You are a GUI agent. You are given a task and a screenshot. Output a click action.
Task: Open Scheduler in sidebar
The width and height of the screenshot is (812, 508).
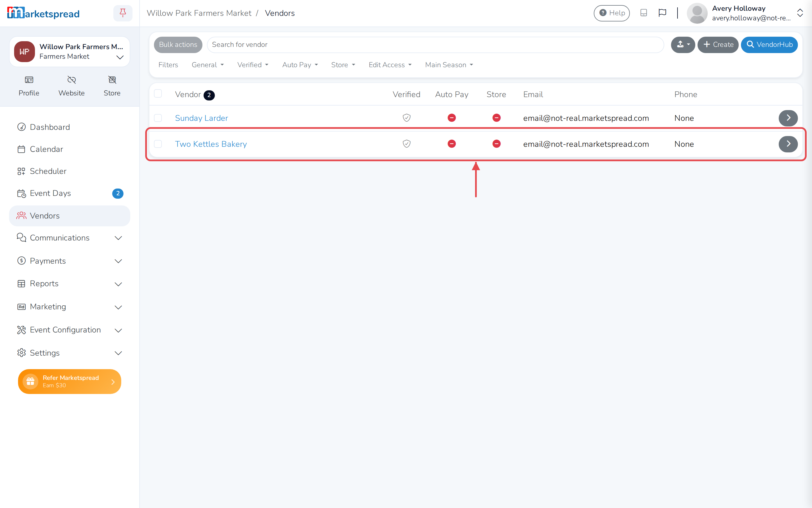coord(69,171)
